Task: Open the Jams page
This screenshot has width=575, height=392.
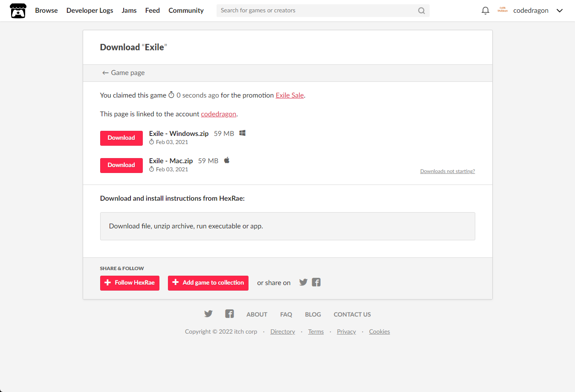Action: click(129, 11)
